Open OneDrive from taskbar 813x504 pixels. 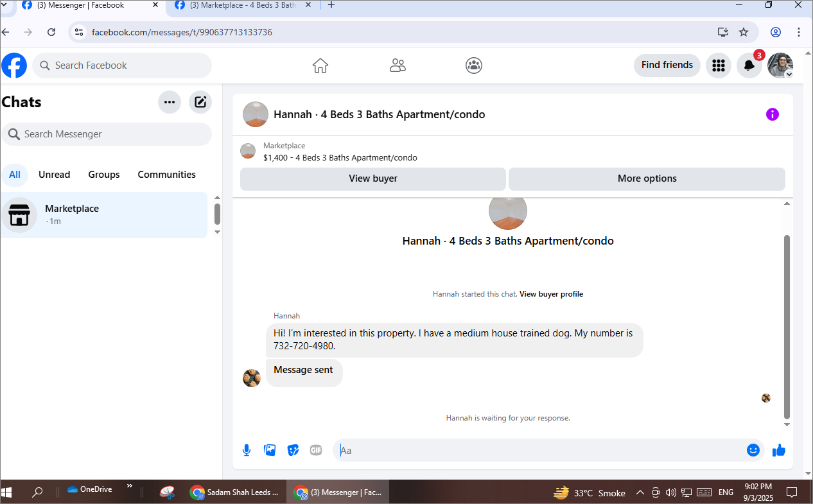click(x=90, y=489)
